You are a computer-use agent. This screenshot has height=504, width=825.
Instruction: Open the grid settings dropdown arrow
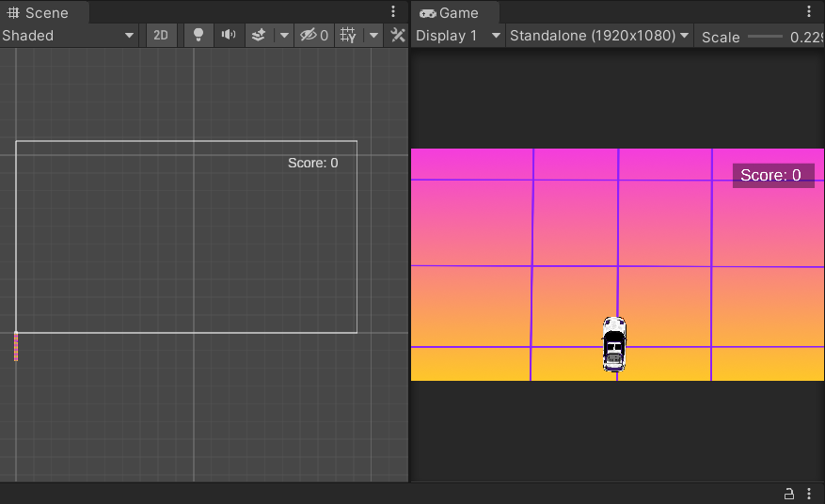point(373,36)
